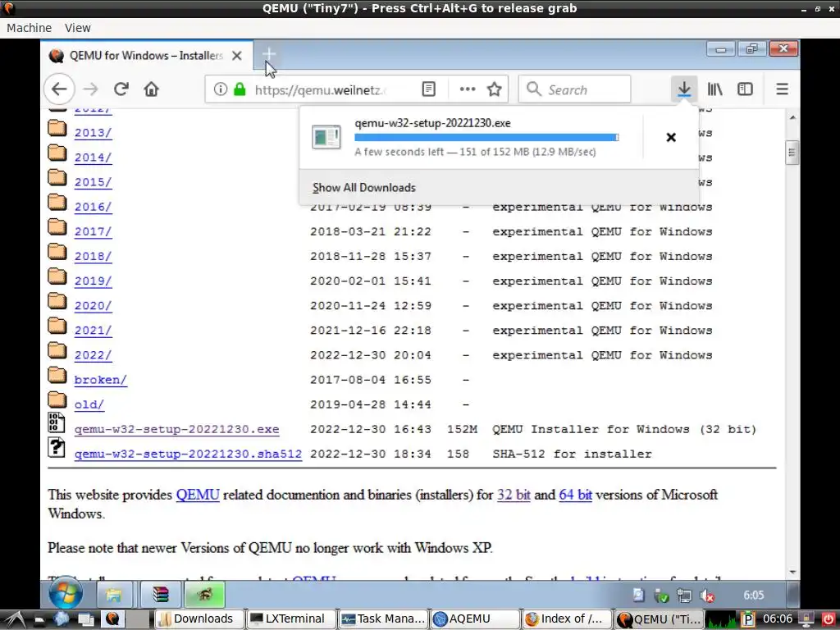
Task: Click the Windows Start orb
Action: [x=66, y=594]
